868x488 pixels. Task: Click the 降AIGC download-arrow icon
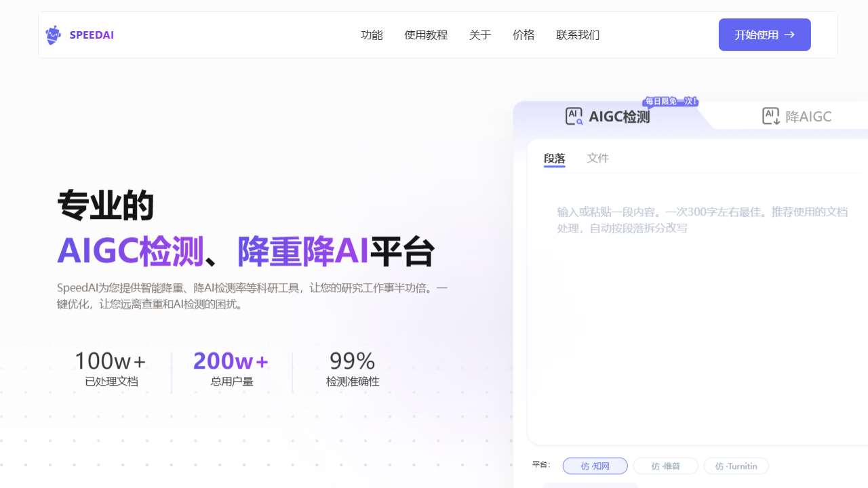(x=771, y=116)
